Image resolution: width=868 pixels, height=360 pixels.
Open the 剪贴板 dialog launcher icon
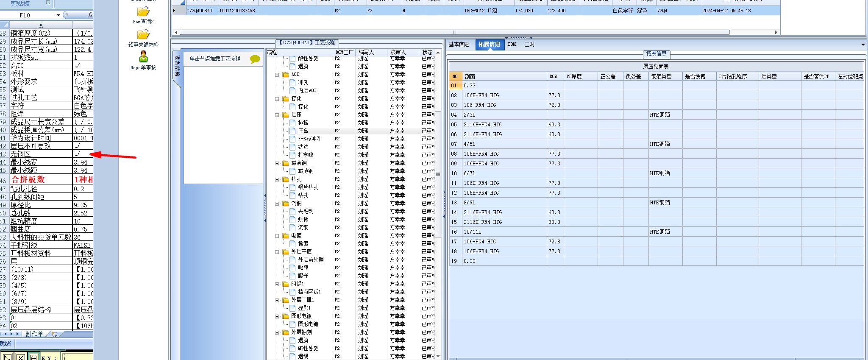(48, 3)
